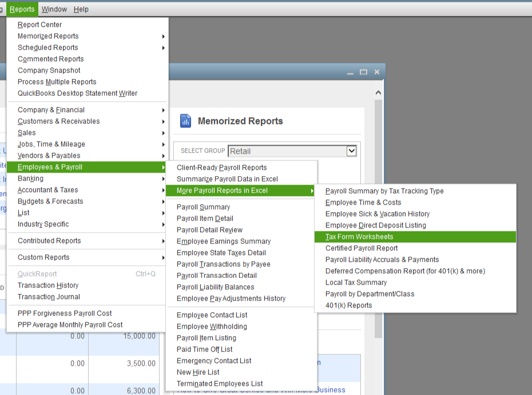Open the Help menu
The height and width of the screenshot is (395, 532).
point(81,9)
